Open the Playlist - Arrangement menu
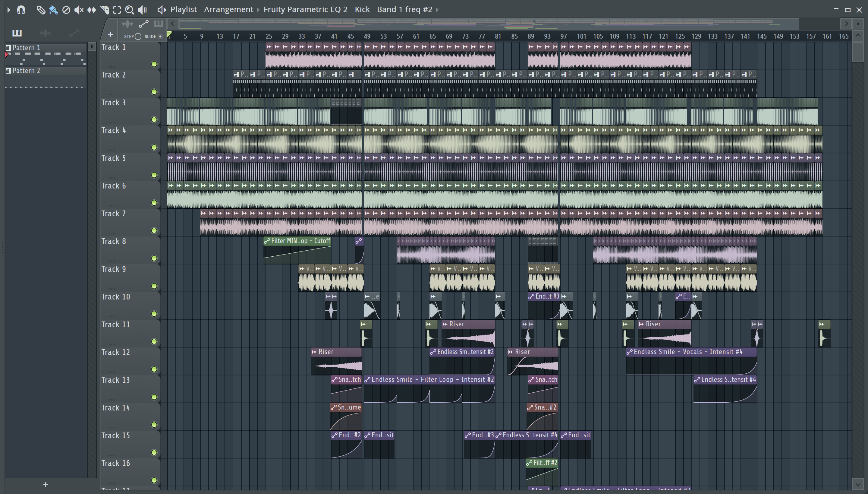868x494 pixels. pos(212,10)
